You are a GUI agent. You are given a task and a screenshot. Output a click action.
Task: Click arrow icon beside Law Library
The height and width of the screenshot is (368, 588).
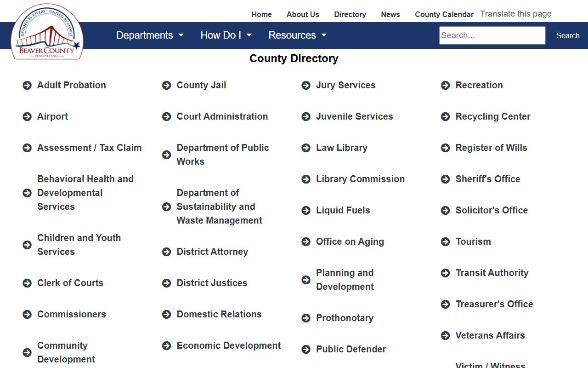click(306, 148)
